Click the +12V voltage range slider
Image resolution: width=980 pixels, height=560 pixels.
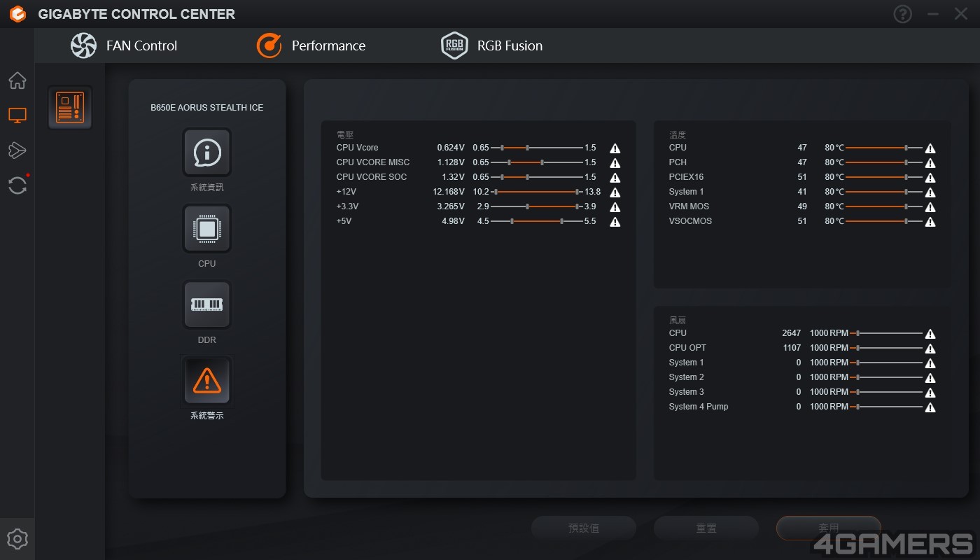(537, 192)
